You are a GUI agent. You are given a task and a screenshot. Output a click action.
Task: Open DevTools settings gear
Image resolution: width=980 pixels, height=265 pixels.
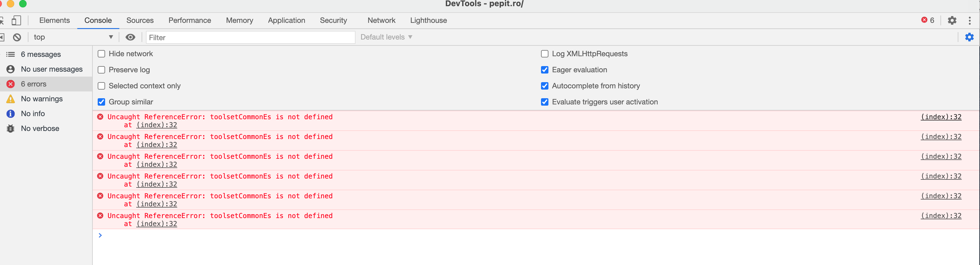[x=952, y=20]
